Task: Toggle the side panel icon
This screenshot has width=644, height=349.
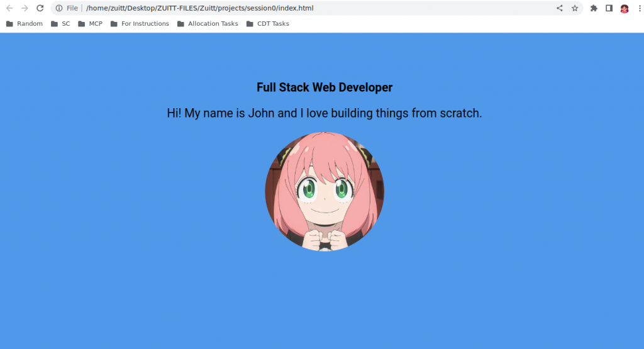Action: pyautogui.click(x=609, y=8)
